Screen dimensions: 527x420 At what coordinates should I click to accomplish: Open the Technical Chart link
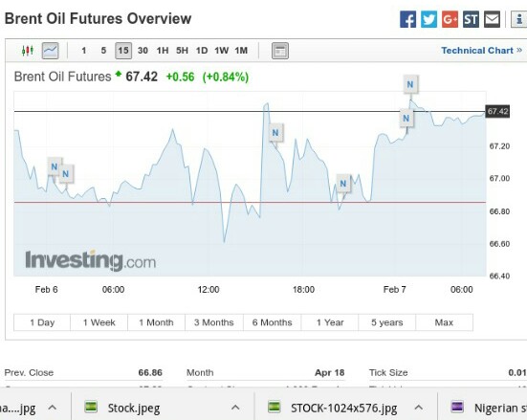click(x=482, y=51)
